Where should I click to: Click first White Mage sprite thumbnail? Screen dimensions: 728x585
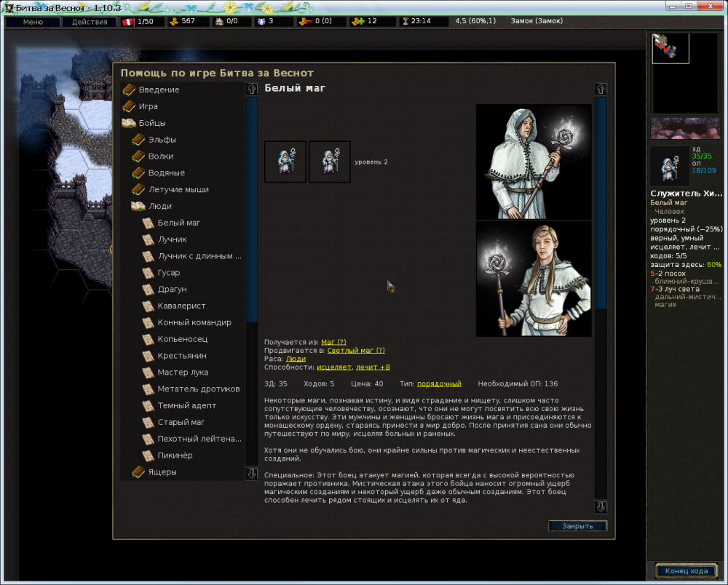[x=285, y=162]
